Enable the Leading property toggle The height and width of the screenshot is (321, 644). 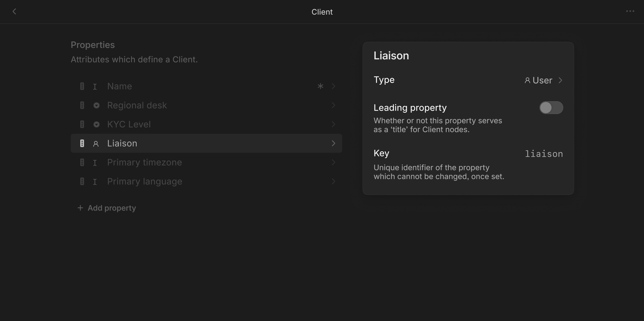coord(551,108)
